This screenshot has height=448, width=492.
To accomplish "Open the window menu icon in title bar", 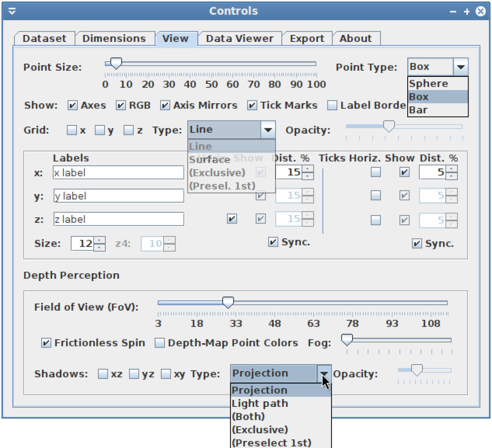I will coord(12,11).
